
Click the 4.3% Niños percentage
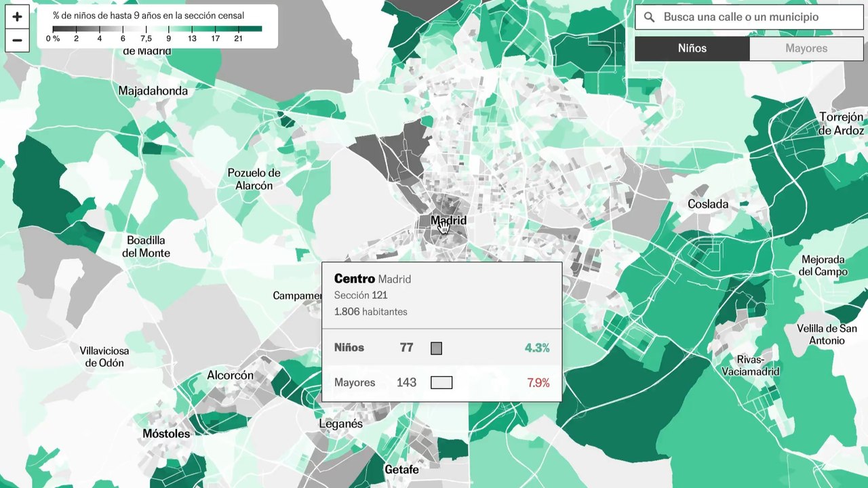pyautogui.click(x=537, y=348)
